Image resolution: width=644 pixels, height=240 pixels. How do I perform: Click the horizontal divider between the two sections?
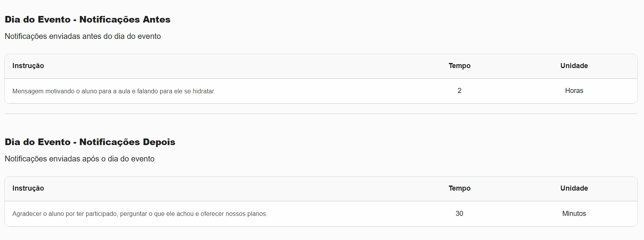(321, 114)
